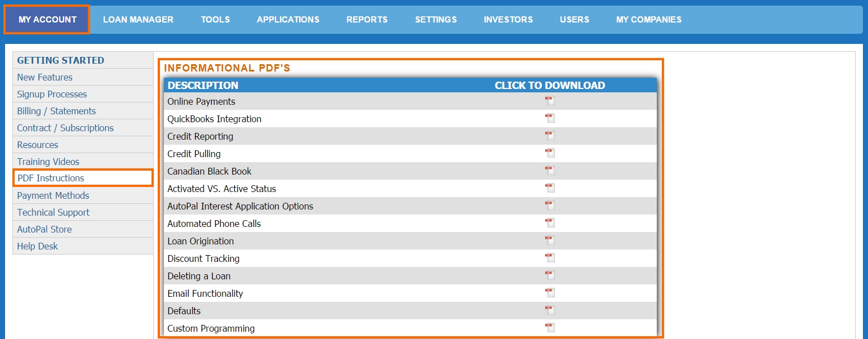Download the Activated VS. Active Status PDF icon
Screen dimensions: 868x339
pos(550,188)
